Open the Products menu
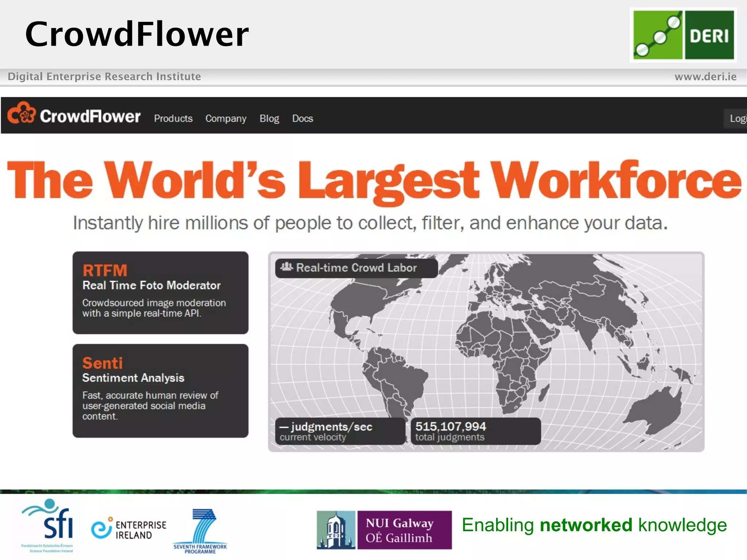This screenshot has height=560, width=747. coord(173,118)
